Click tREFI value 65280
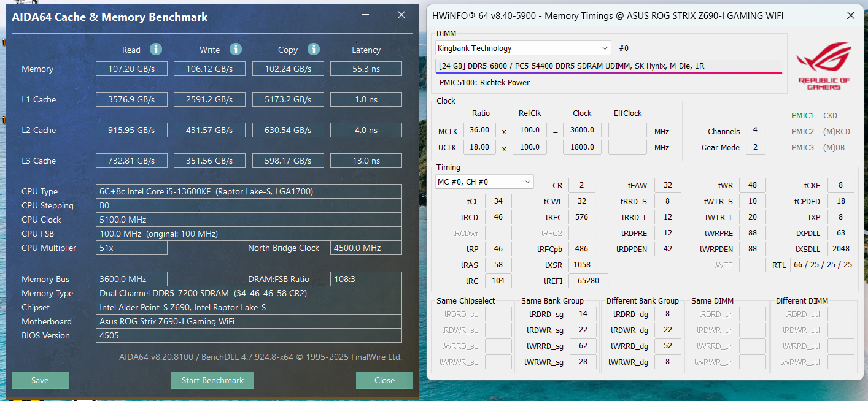This screenshot has height=401, width=868. (588, 281)
